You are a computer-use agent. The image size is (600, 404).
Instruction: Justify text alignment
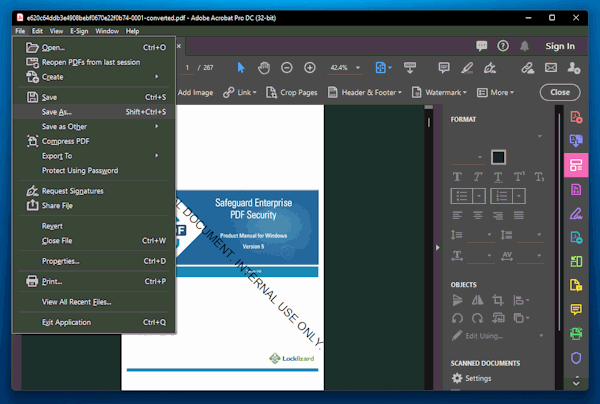pos(519,216)
